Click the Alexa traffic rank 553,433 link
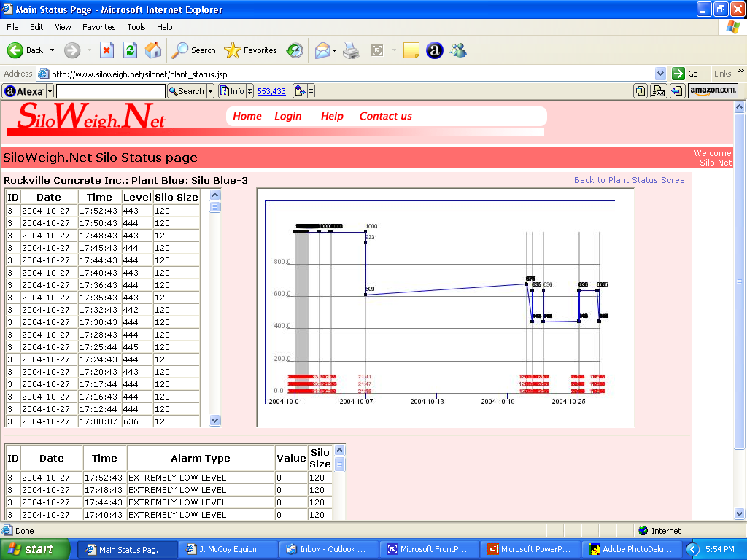This screenshot has width=747, height=560. [x=271, y=91]
